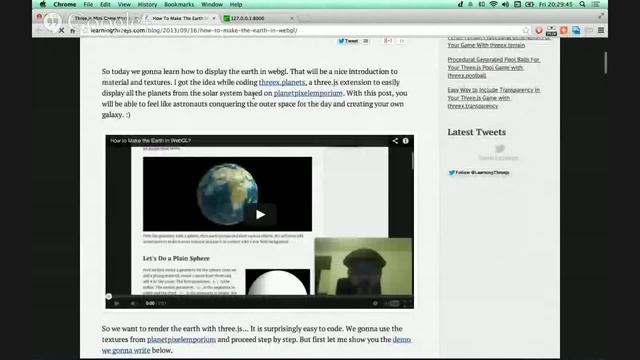Viewport: 640px width, 360px height.
Task: Open the History menu
Action: click(x=147, y=4)
